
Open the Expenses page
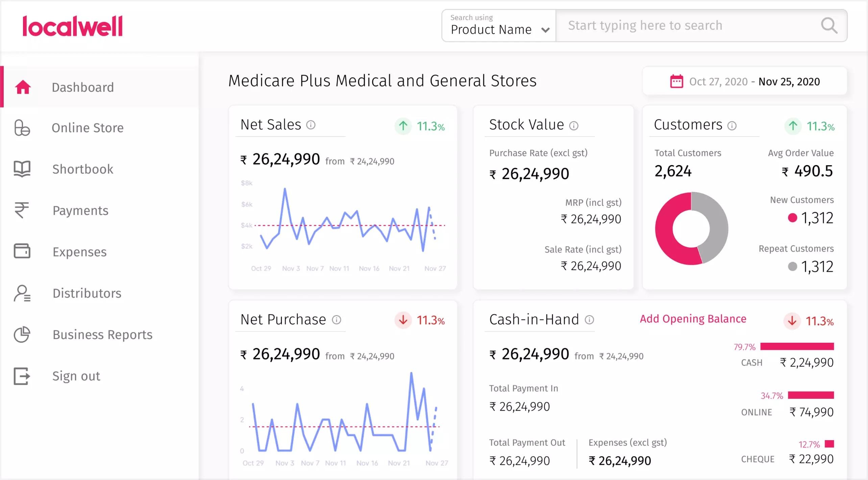[x=79, y=252]
